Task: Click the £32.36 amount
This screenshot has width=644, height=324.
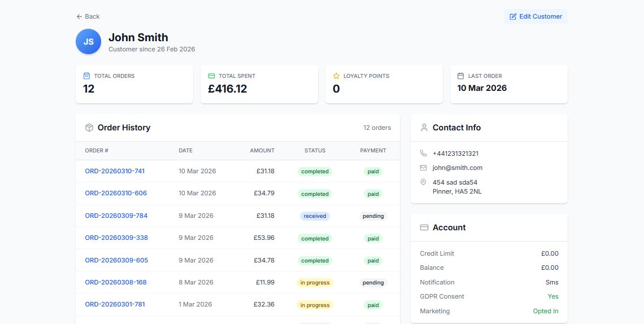Action: tap(264, 304)
